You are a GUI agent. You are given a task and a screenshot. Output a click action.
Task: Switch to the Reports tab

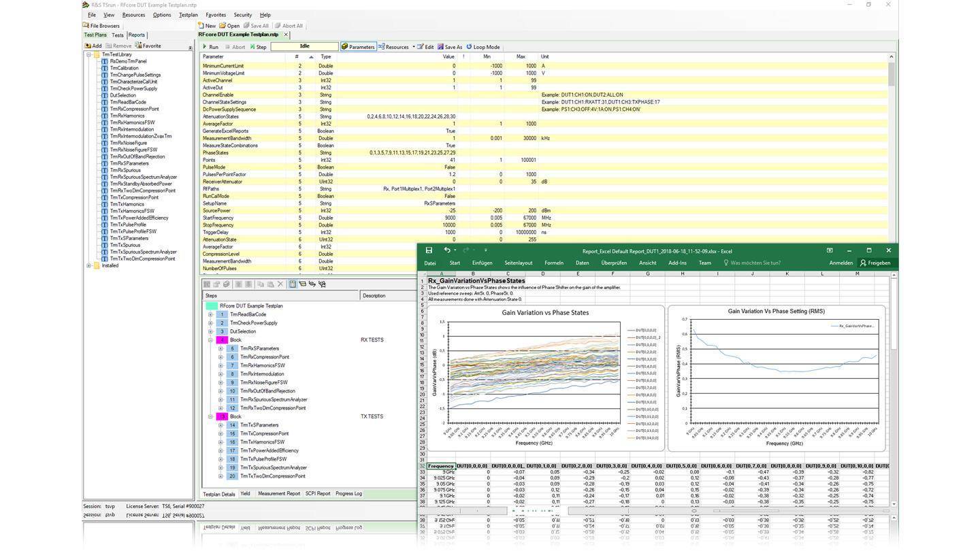click(136, 35)
